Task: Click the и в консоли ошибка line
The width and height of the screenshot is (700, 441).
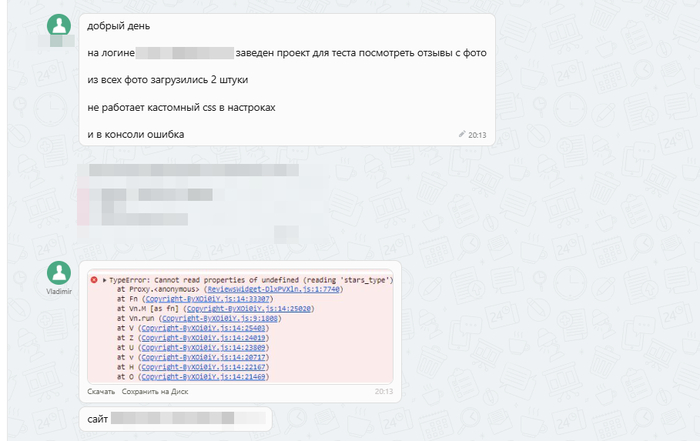Action: pos(135,134)
